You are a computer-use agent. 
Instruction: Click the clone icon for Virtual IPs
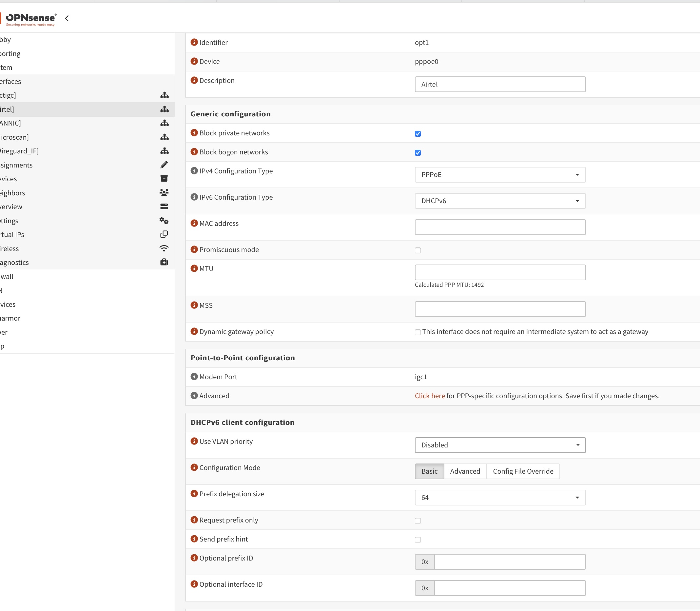click(x=164, y=234)
